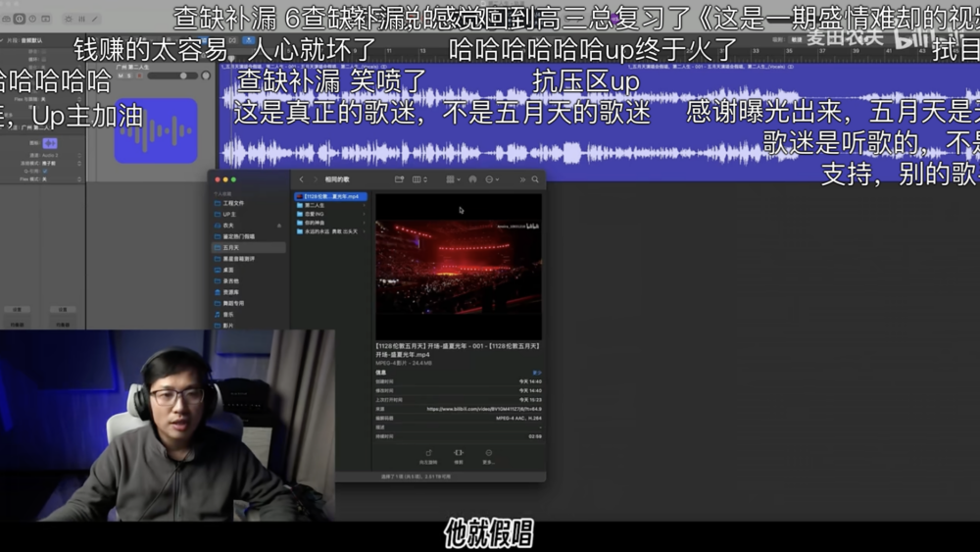Open 桌面 in Finder sidebar

tap(249, 270)
